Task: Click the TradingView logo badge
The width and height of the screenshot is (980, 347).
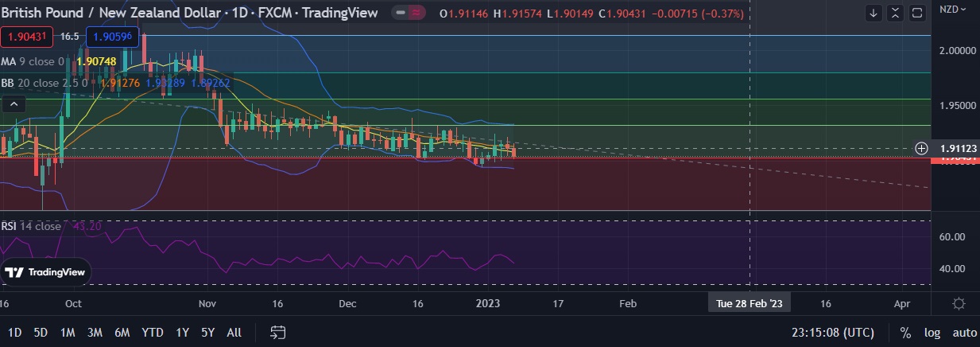Action: point(45,272)
